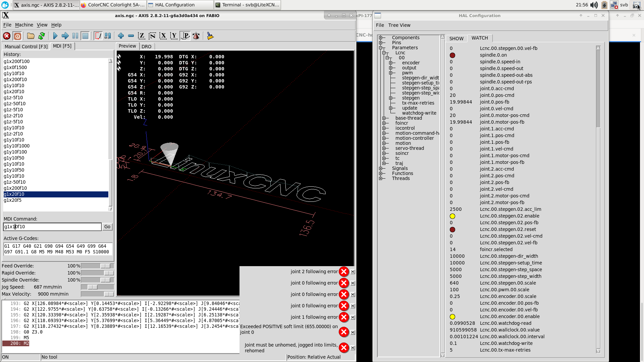This screenshot has height=362, width=644.
Task: Click Go to execute MDI command
Action: [x=107, y=227]
